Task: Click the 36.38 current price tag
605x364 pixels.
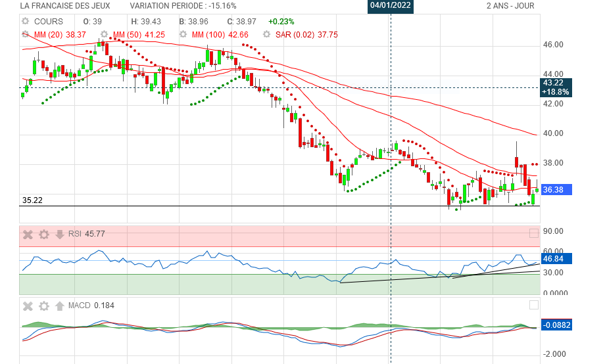Action: pos(556,189)
